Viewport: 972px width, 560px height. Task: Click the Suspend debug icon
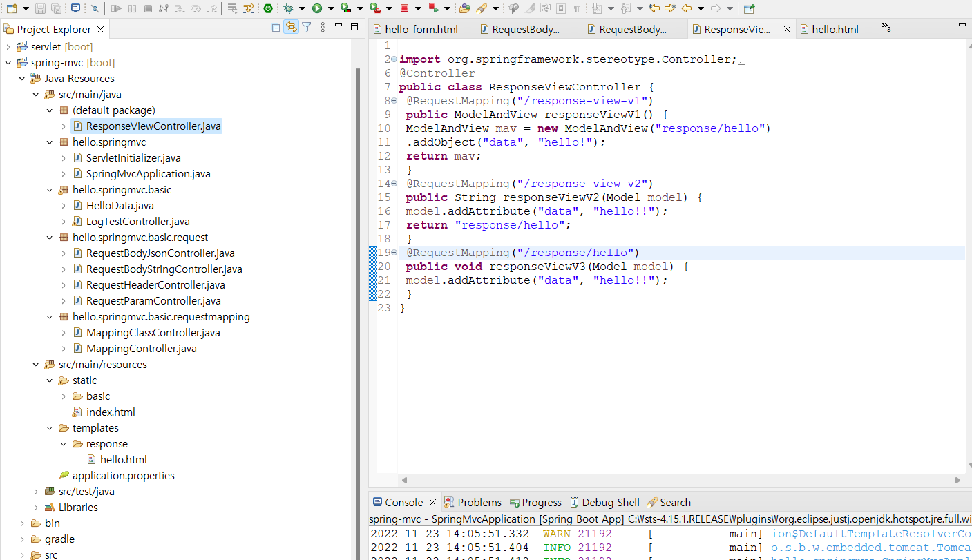133,8
